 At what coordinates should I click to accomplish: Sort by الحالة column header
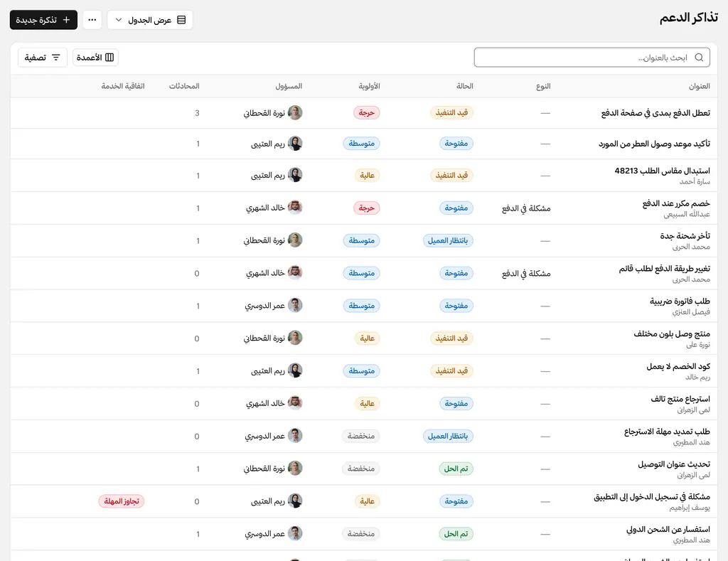coord(465,86)
